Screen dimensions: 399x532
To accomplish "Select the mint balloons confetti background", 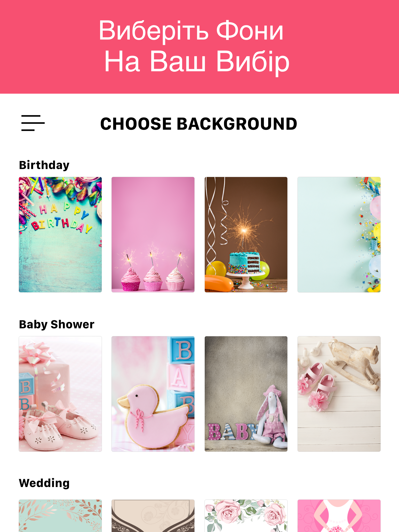I will click(x=339, y=234).
